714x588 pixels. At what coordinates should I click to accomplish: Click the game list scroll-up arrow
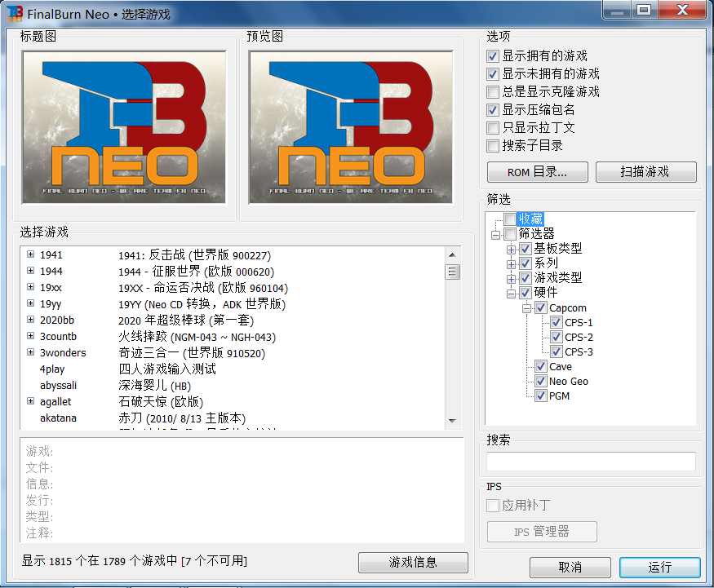click(452, 255)
